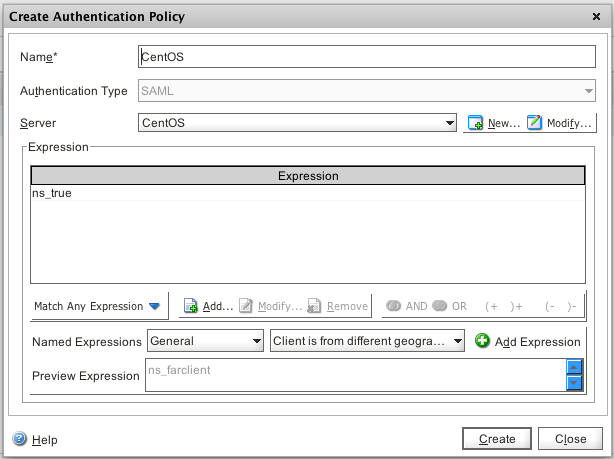The height and width of the screenshot is (459, 614).
Task: Click the Help question mark icon
Action: tap(19, 439)
